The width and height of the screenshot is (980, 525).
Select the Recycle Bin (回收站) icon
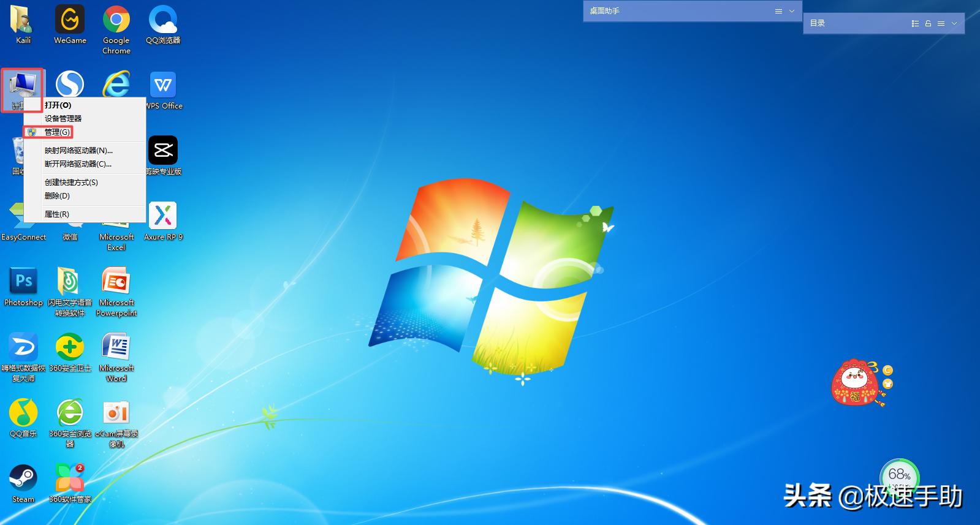point(17,156)
